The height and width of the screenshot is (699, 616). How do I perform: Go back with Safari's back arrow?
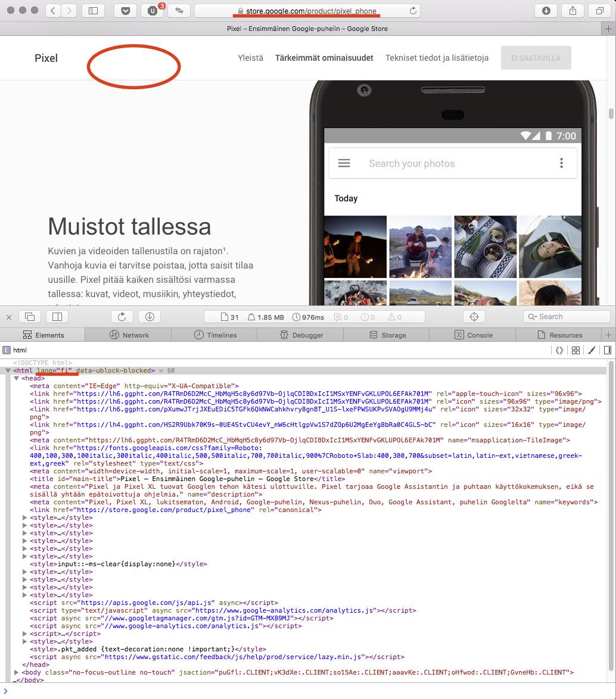pos(53,10)
